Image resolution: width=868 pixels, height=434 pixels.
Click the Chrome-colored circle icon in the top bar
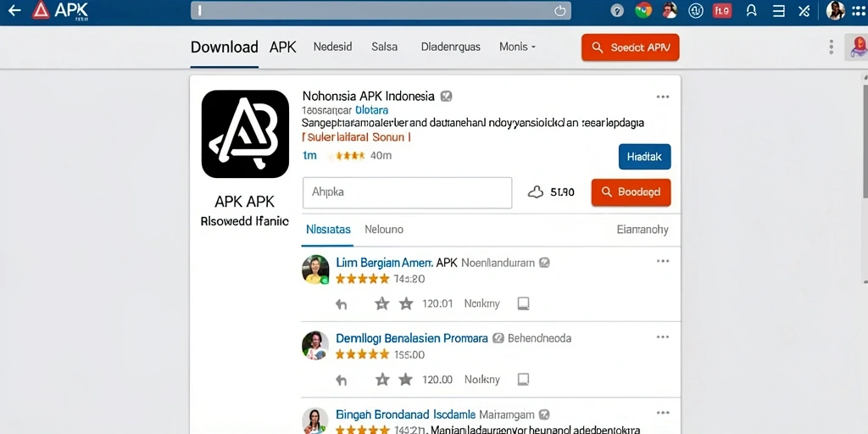pyautogui.click(x=643, y=10)
